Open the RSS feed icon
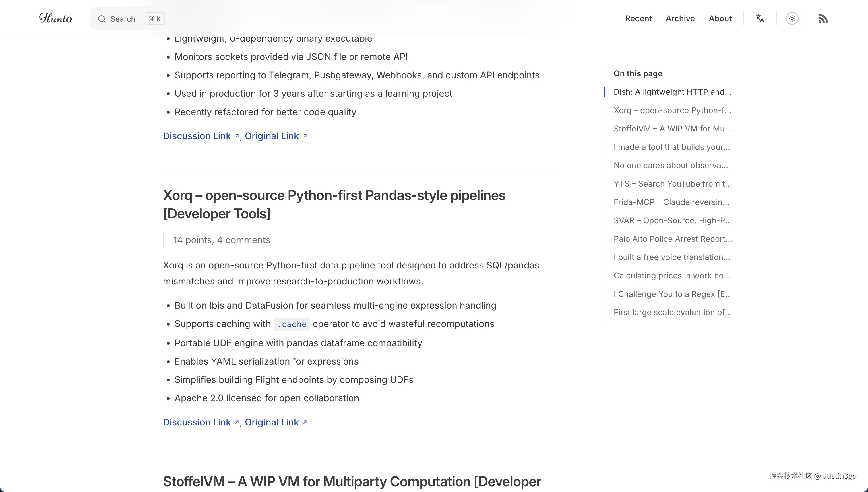868x492 pixels. point(823,18)
